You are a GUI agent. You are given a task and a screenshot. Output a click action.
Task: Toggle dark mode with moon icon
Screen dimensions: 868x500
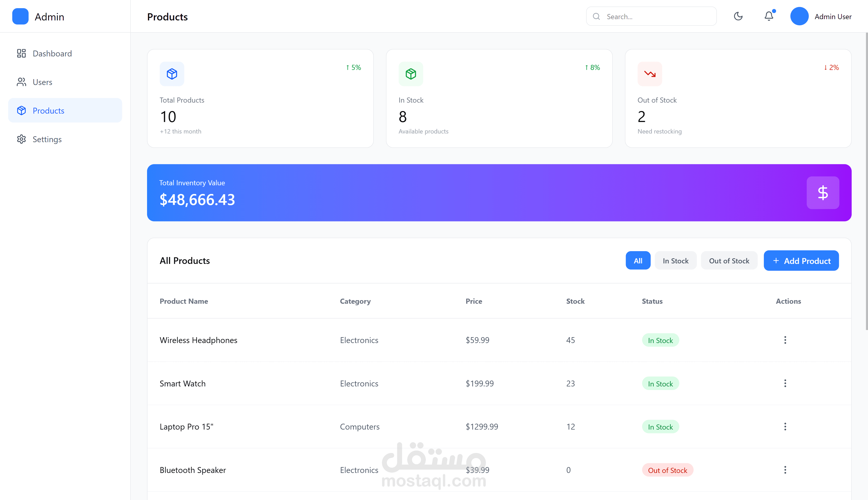click(x=738, y=16)
